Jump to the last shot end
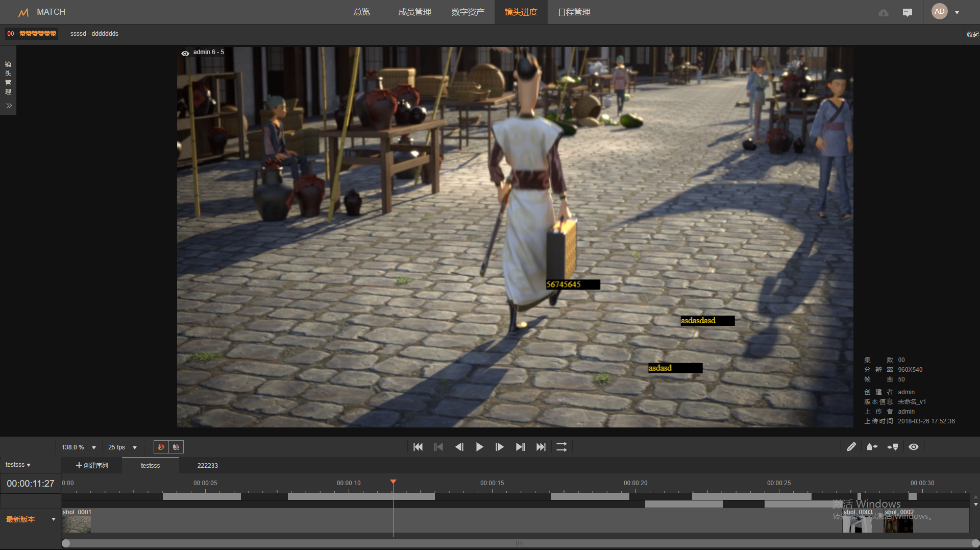This screenshot has width=980, height=550. (541, 447)
